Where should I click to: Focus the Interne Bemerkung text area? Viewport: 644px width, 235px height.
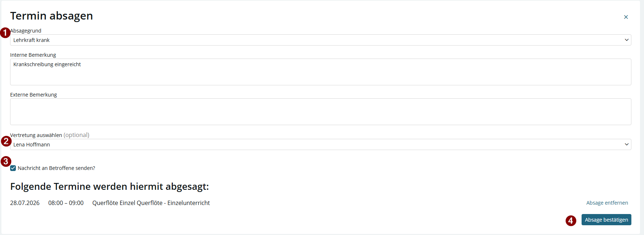click(x=320, y=72)
